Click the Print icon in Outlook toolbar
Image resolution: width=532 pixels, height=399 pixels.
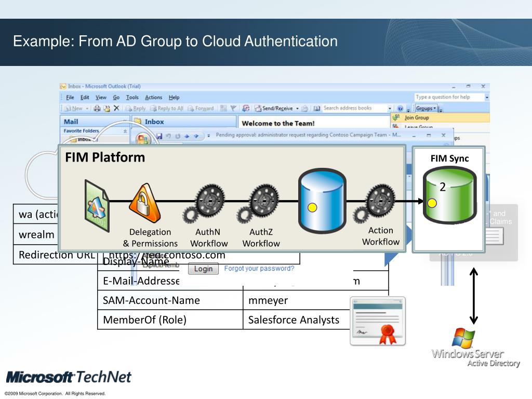tap(97, 108)
